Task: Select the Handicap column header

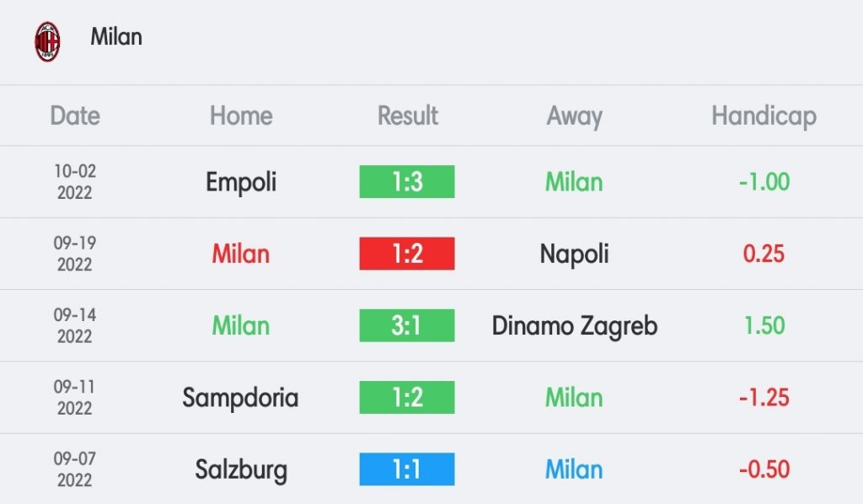Action: (764, 116)
